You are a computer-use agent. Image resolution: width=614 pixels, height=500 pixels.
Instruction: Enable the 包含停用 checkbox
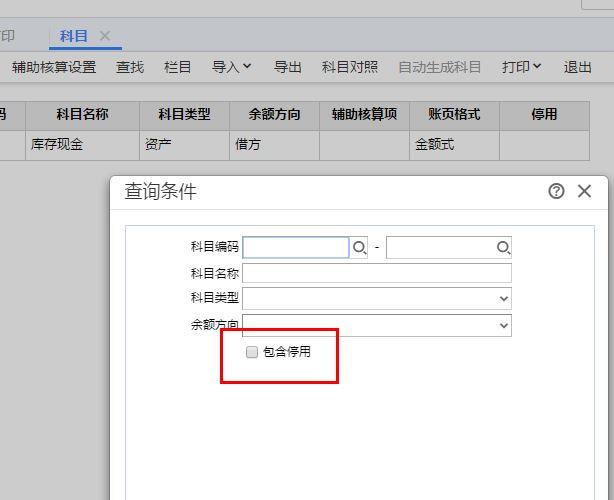point(252,352)
